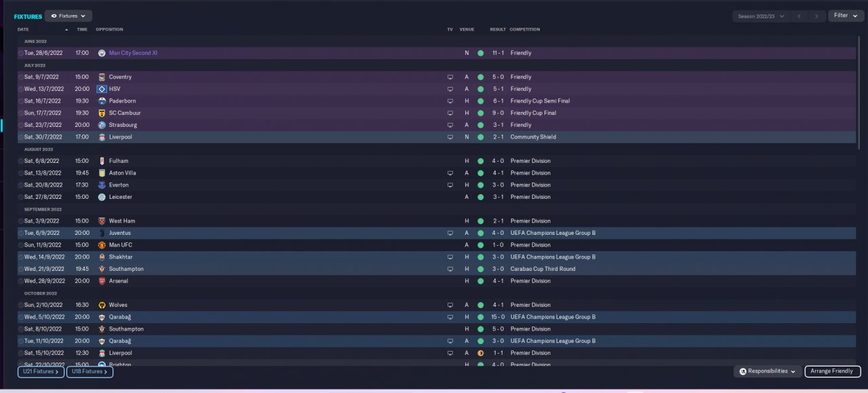868x393 pixels.
Task: Select the round marker beside Sat, 15/10/2022
Action: [20, 353]
